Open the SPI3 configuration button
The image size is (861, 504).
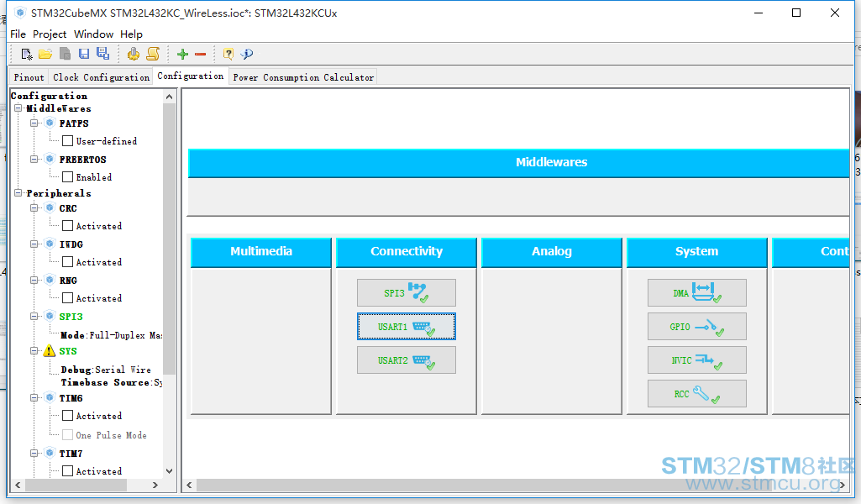click(x=407, y=292)
